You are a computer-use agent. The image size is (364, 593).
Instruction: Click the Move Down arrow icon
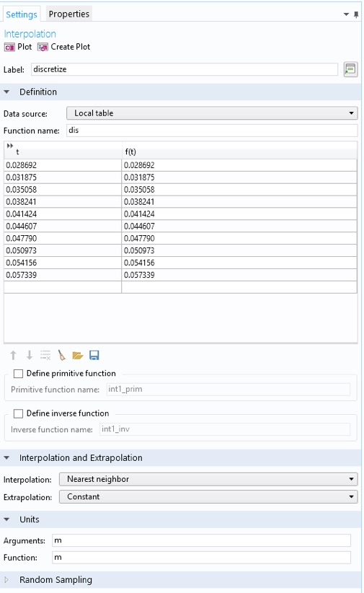[29, 355]
